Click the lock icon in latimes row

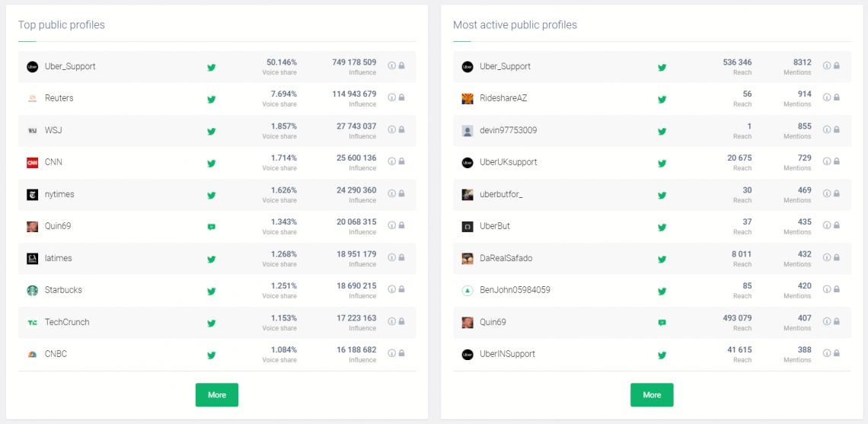[x=401, y=257]
